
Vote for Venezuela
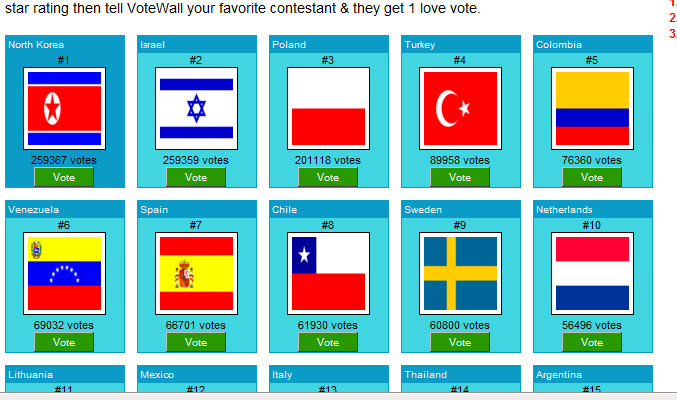tap(64, 342)
